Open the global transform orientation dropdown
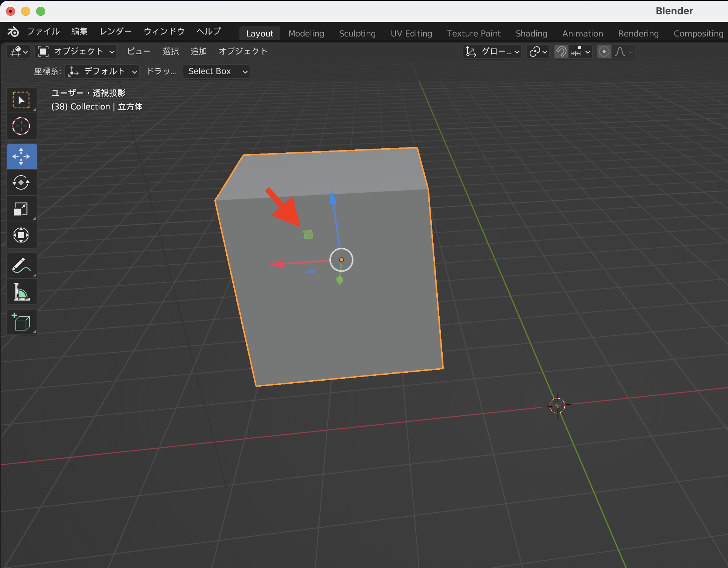 [492, 52]
